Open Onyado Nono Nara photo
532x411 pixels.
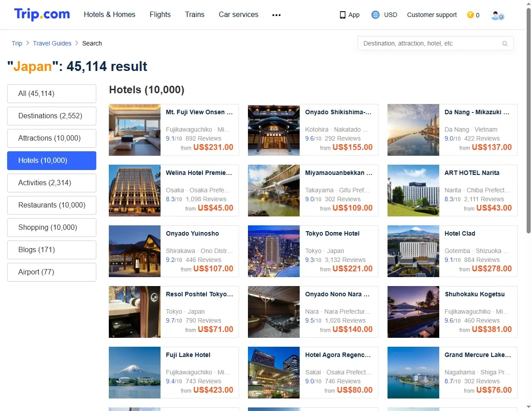274,312
